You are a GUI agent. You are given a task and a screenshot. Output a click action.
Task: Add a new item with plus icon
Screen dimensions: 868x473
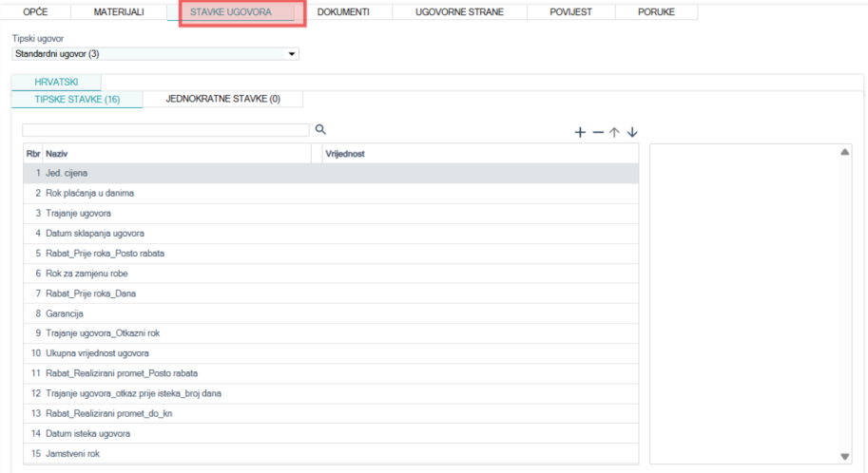tap(580, 133)
